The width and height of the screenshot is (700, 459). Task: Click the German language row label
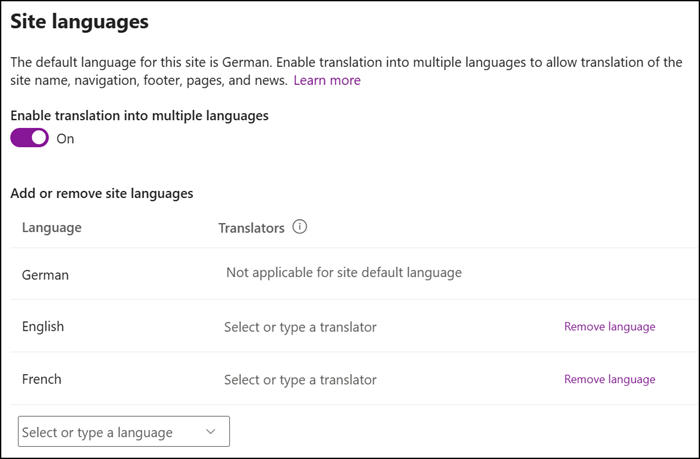45,275
